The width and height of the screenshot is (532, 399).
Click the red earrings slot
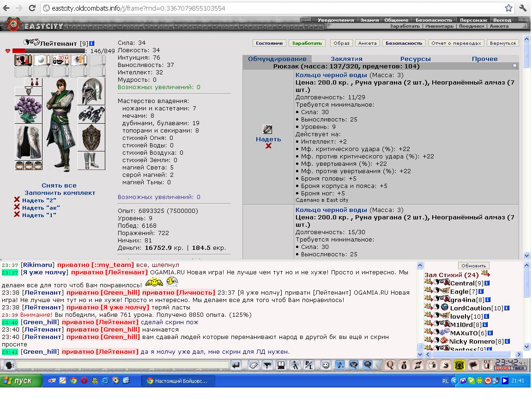pos(33,82)
